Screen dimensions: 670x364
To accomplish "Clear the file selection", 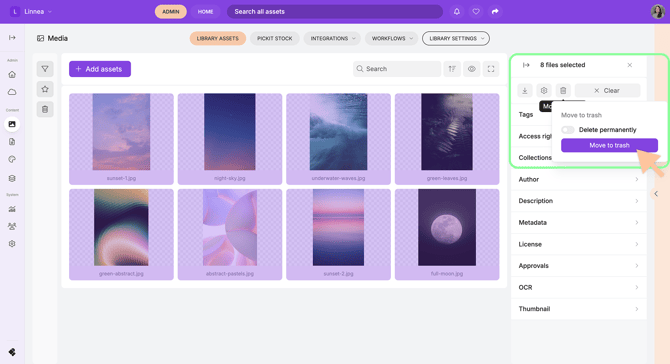I will [607, 91].
